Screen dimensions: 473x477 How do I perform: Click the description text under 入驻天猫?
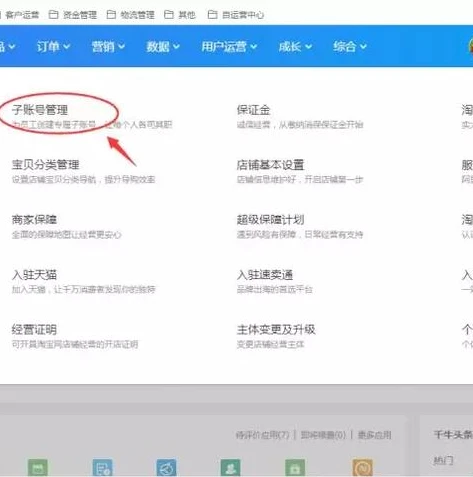coord(83,289)
